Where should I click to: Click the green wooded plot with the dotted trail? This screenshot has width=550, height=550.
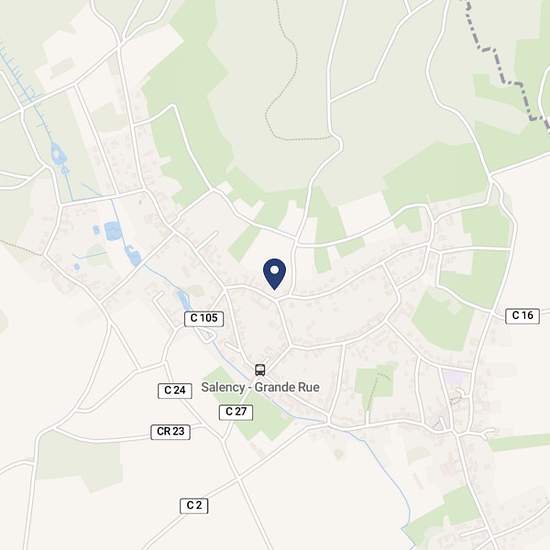click(374, 386)
